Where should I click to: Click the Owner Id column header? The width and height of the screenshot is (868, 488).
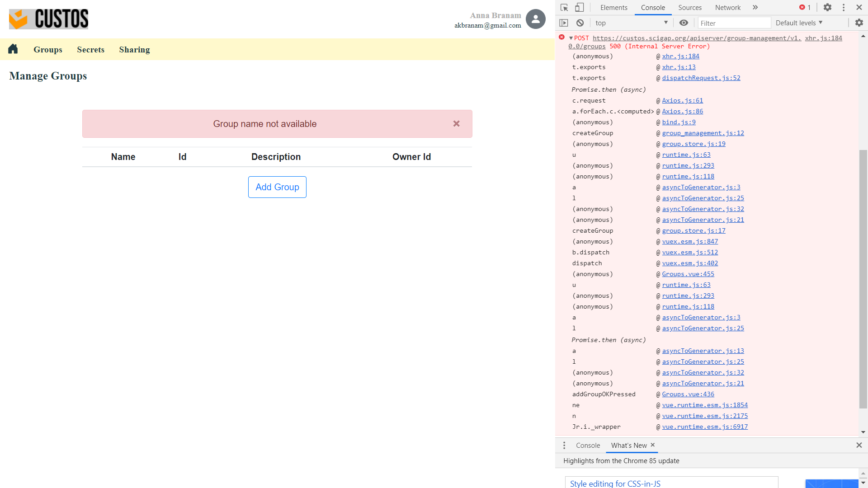click(411, 157)
